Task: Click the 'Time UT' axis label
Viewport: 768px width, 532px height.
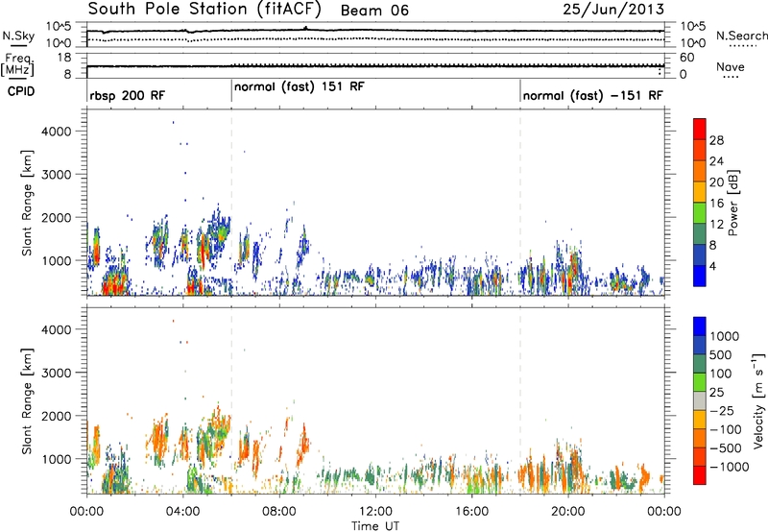Action: 375,526
